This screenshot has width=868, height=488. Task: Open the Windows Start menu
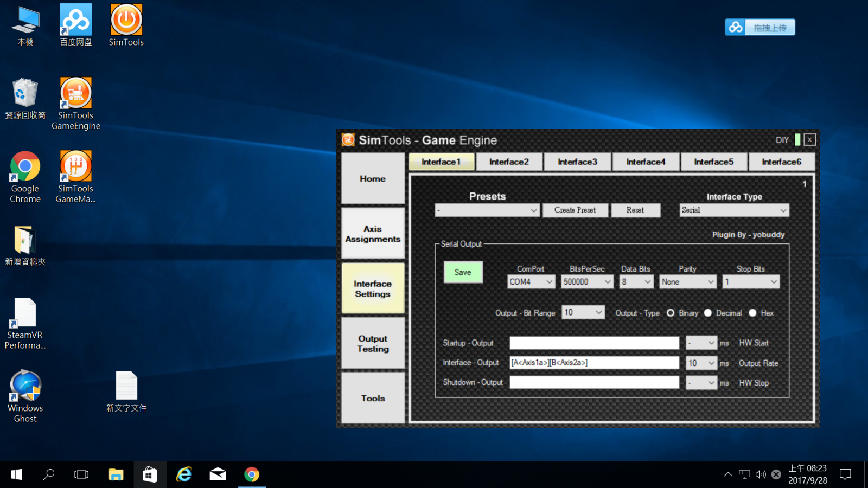[16, 474]
